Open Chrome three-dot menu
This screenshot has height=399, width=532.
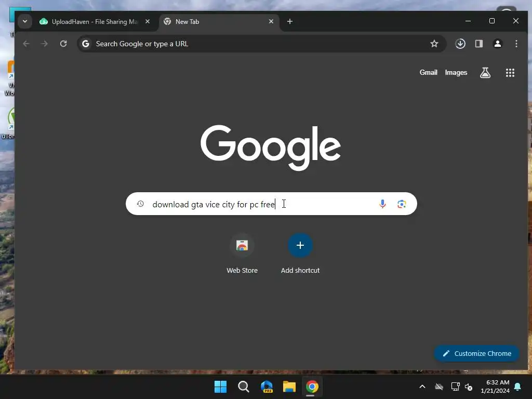click(516, 44)
